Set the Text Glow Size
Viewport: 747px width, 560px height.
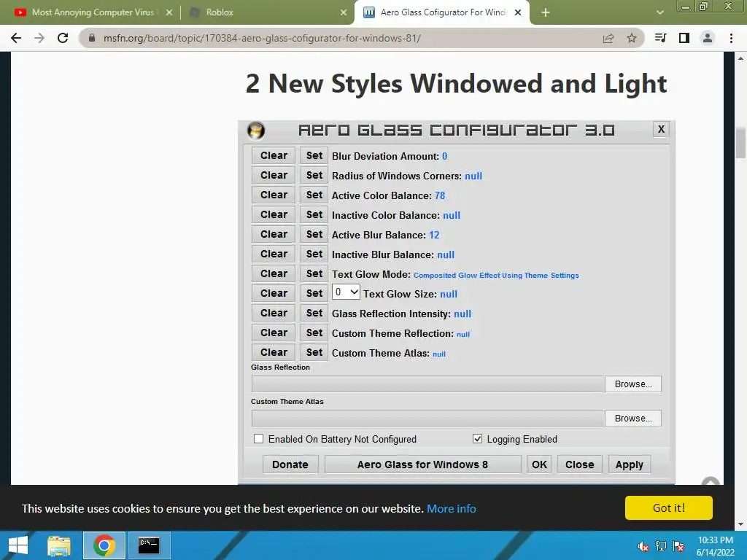tap(314, 293)
